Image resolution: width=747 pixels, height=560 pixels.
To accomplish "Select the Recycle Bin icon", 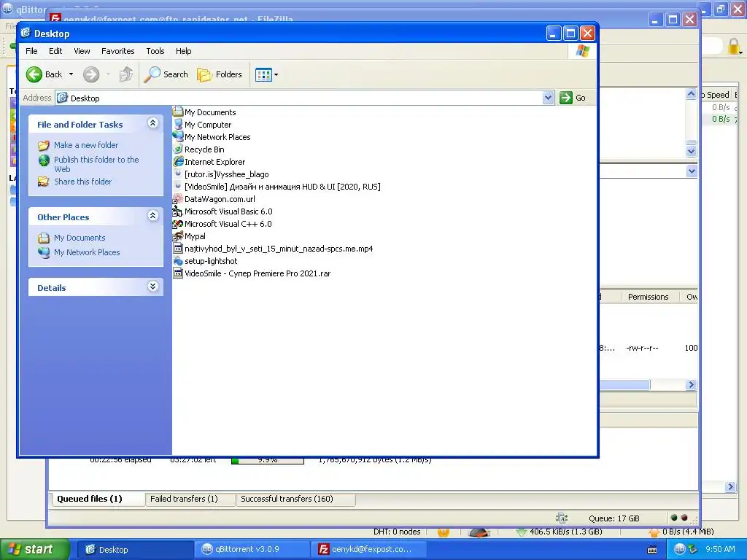I will click(178, 149).
